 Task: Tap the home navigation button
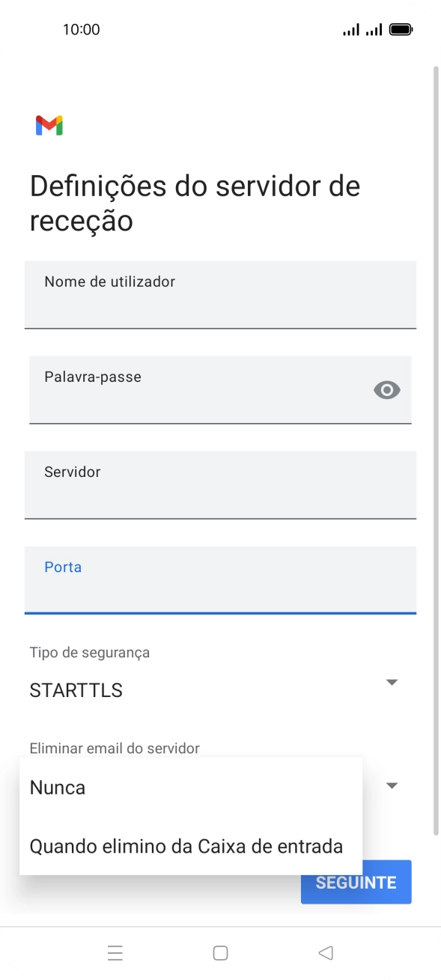[x=220, y=952]
